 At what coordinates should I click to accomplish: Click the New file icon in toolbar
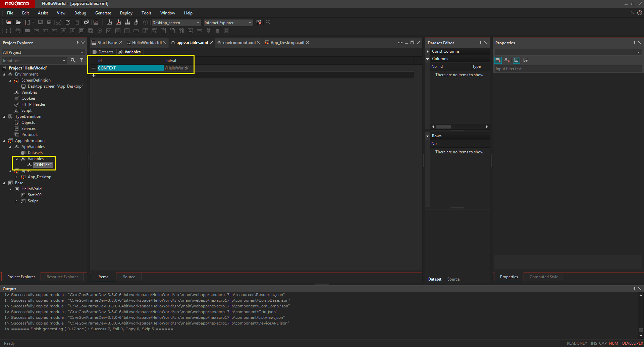[x=28, y=22]
